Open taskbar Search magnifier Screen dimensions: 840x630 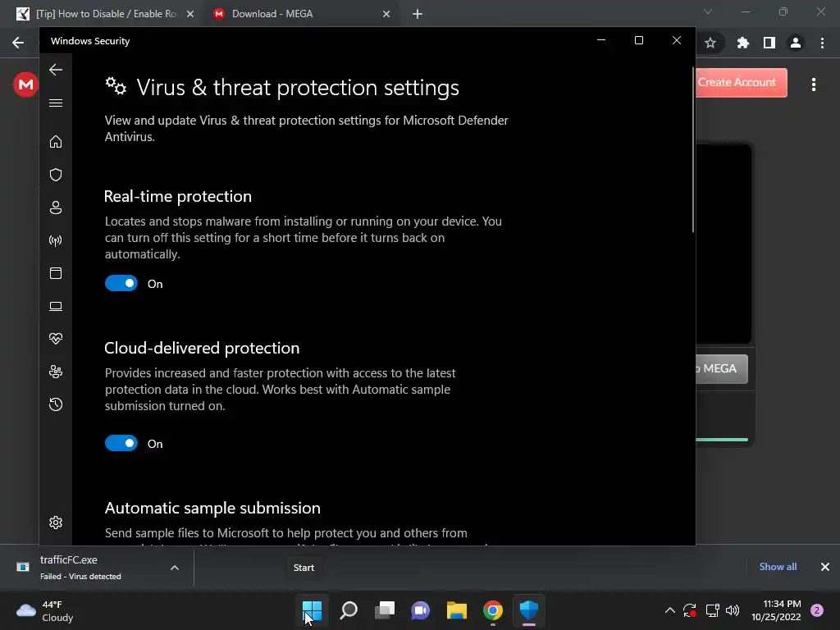coord(349,610)
